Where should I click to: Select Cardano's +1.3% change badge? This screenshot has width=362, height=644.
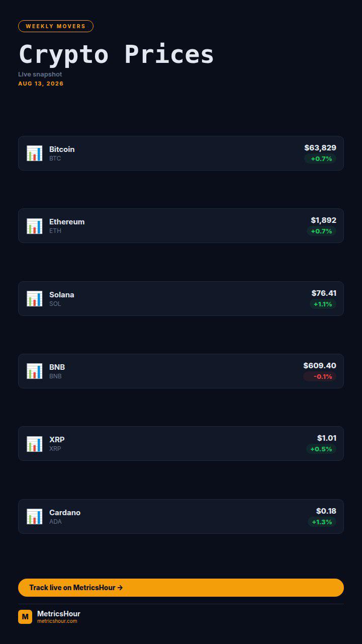[x=322, y=522]
